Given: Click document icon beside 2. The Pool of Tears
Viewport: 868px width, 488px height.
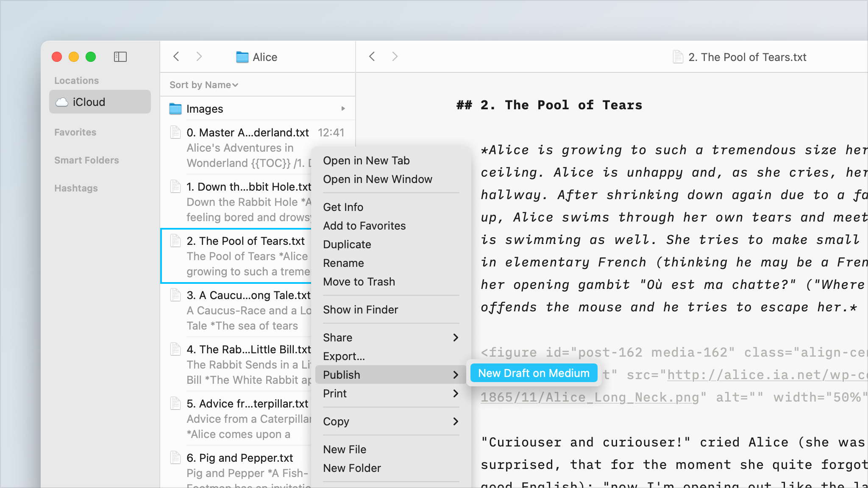Looking at the screenshot, I should 175,241.
